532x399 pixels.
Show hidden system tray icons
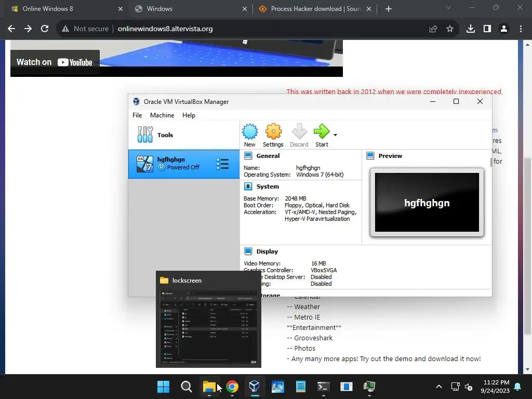[x=438, y=387]
